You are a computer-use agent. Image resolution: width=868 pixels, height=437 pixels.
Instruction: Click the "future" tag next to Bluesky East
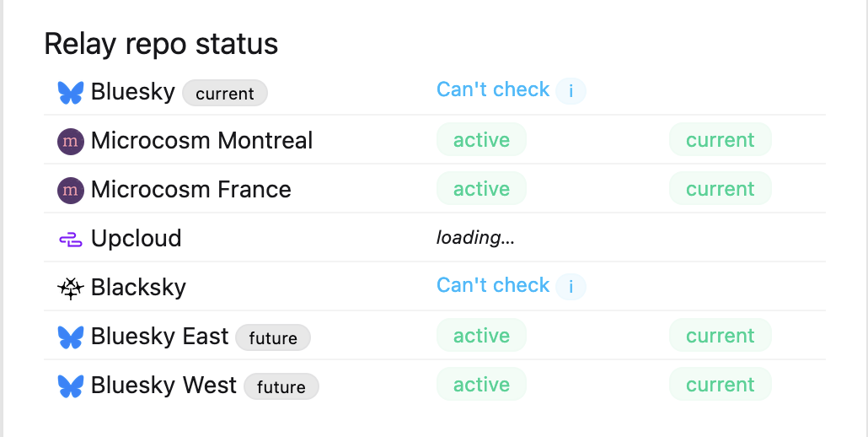(x=273, y=338)
